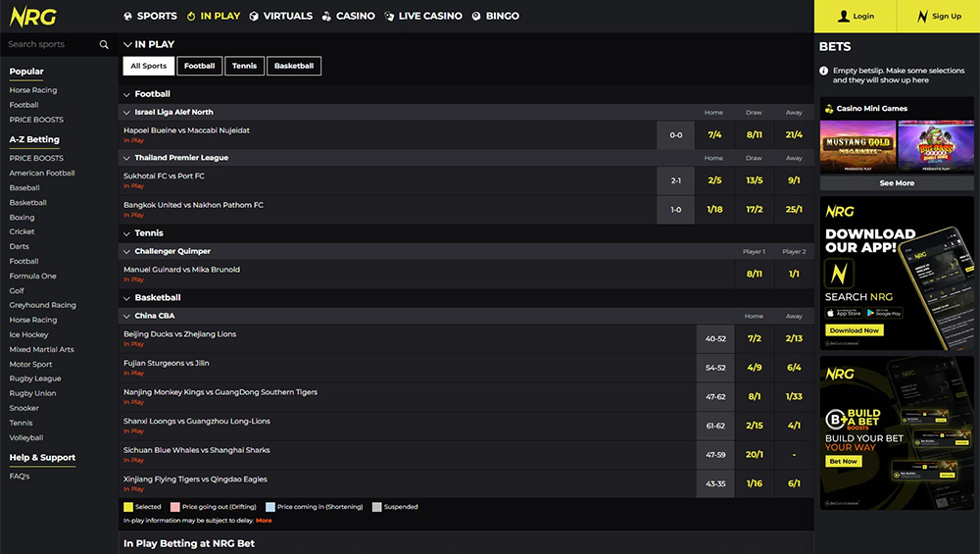980x554 pixels.
Task: Click the Bingo ball icon
Action: coord(476,17)
